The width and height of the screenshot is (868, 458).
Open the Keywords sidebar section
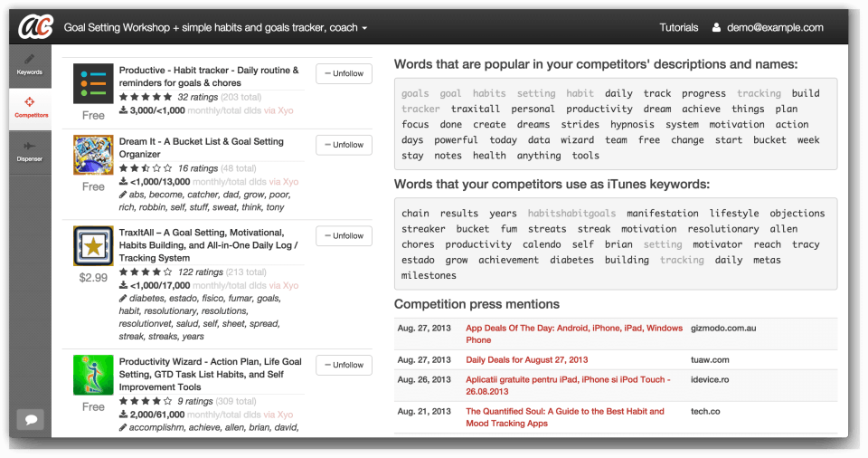[x=30, y=65]
